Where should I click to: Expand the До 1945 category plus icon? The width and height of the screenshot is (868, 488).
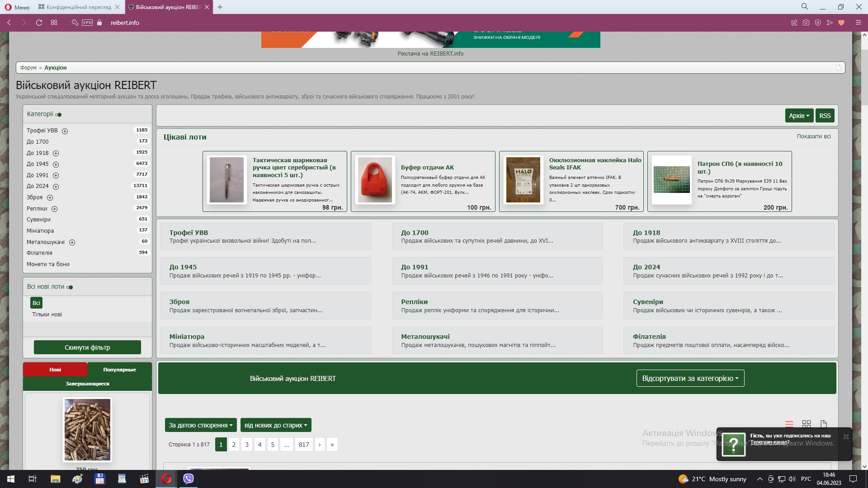click(56, 164)
